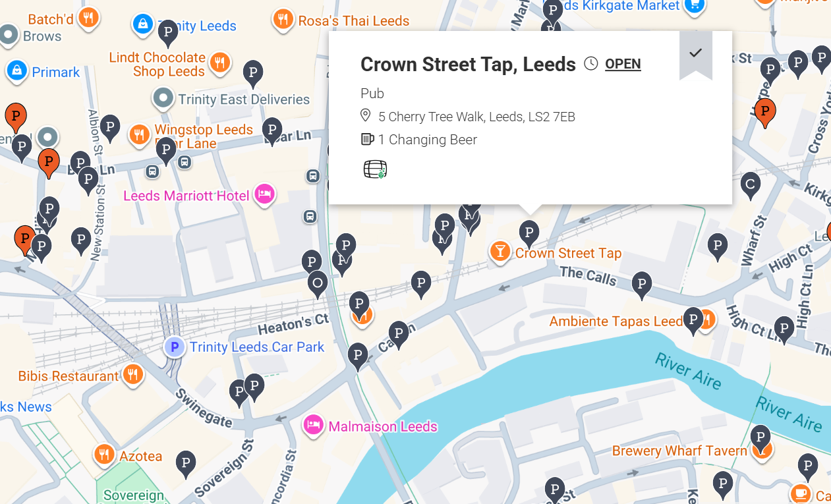
Task: Select the pub pin marked O
Action: (318, 283)
